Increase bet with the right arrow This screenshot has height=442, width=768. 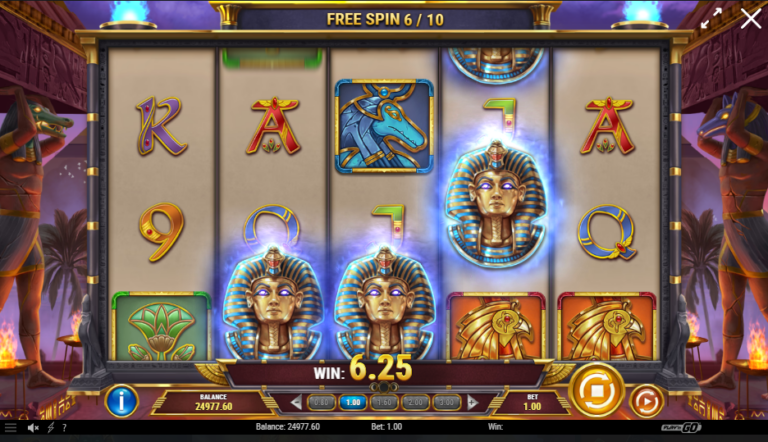(472, 403)
